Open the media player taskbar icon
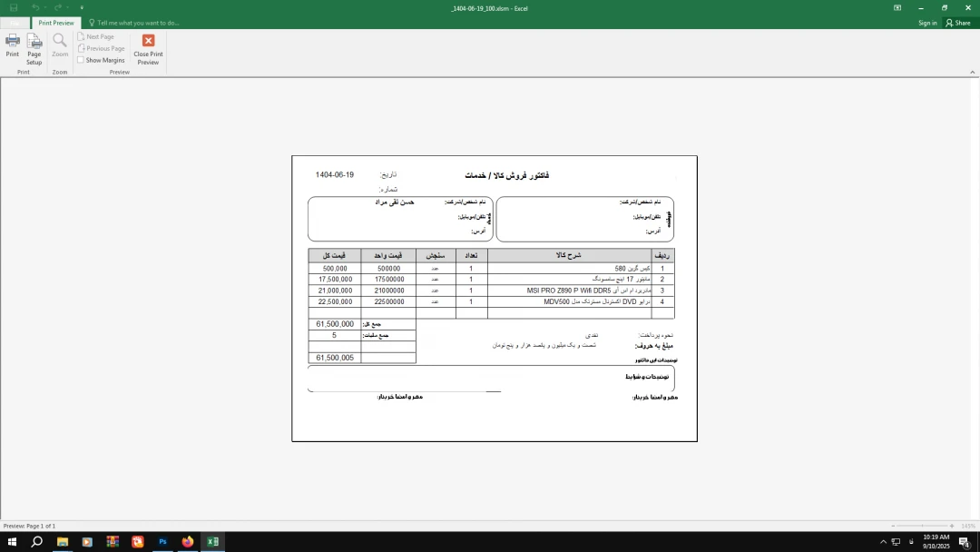Viewport: 980px width, 552px height. (87, 542)
